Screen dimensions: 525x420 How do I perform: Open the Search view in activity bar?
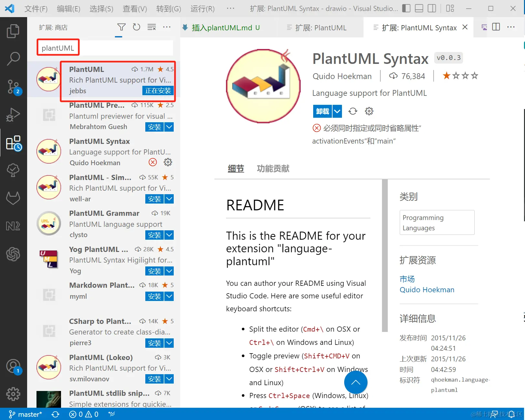[x=13, y=59]
